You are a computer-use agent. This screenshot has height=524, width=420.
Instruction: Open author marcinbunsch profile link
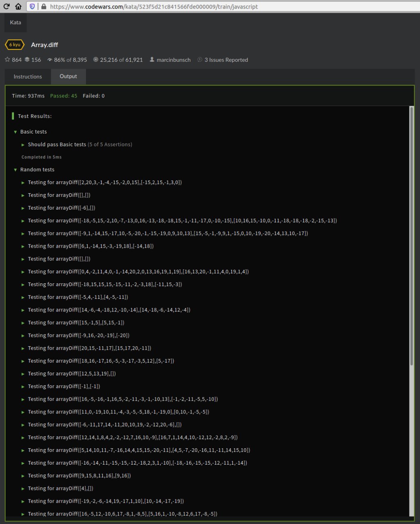[x=174, y=60]
